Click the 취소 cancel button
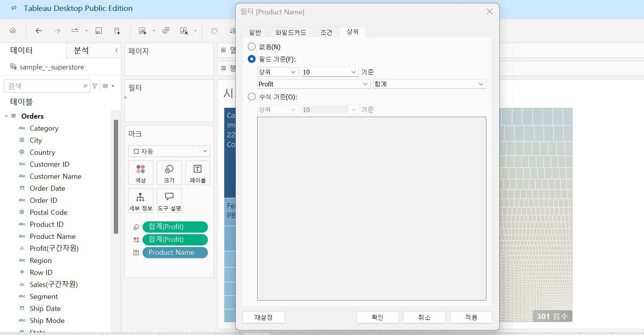644x335 pixels. tap(424, 317)
